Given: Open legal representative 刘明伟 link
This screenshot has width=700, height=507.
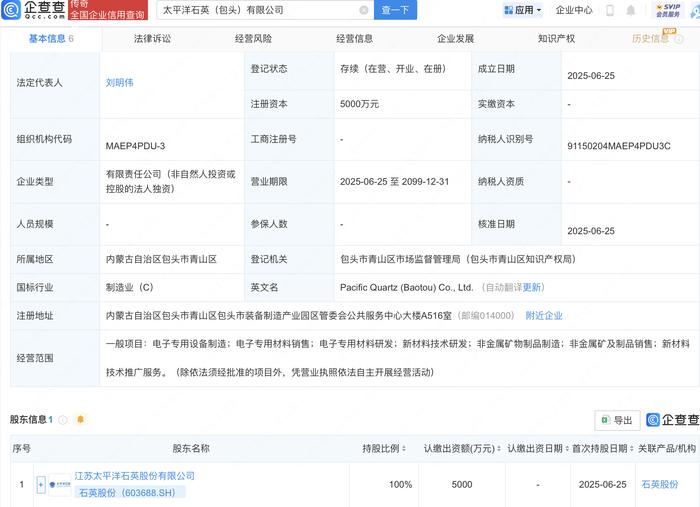Looking at the screenshot, I should 119,83.
